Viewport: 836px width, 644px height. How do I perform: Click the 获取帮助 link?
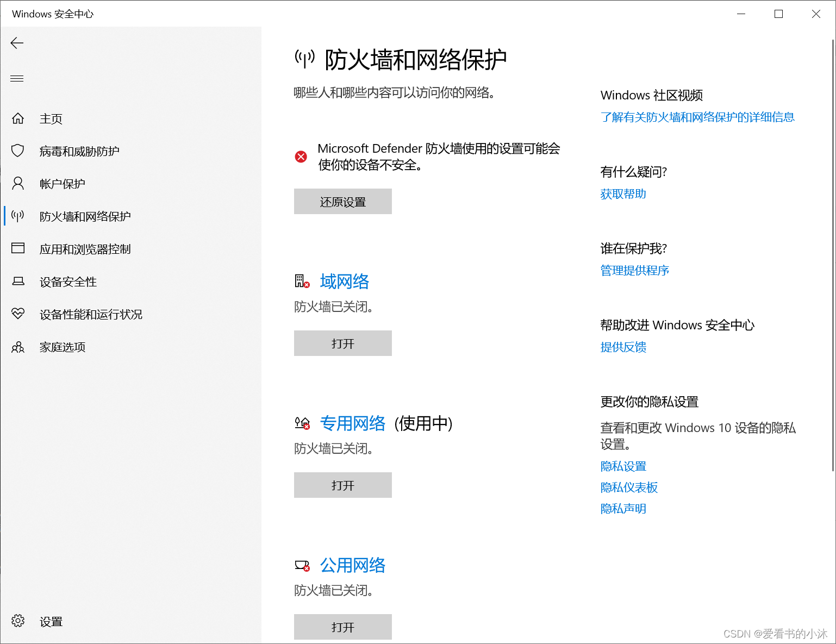point(623,194)
